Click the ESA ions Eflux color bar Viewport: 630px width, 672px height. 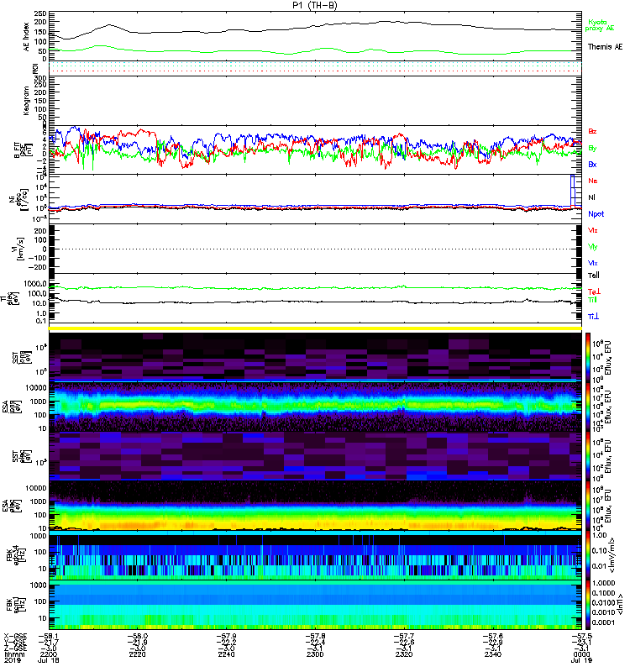pos(588,407)
